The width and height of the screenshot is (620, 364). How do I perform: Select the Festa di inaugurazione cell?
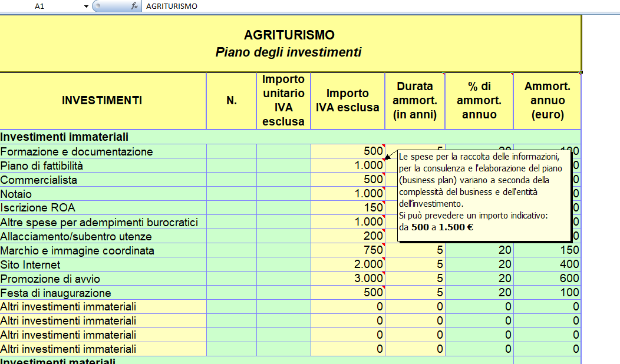click(x=103, y=293)
